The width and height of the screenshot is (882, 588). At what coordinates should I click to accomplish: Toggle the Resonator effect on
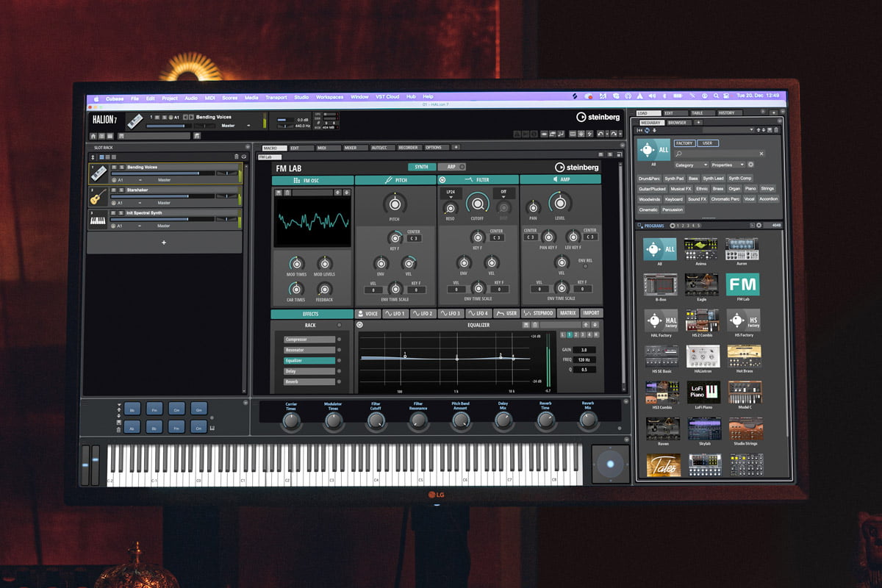pyautogui.click(x=339, y=350)
